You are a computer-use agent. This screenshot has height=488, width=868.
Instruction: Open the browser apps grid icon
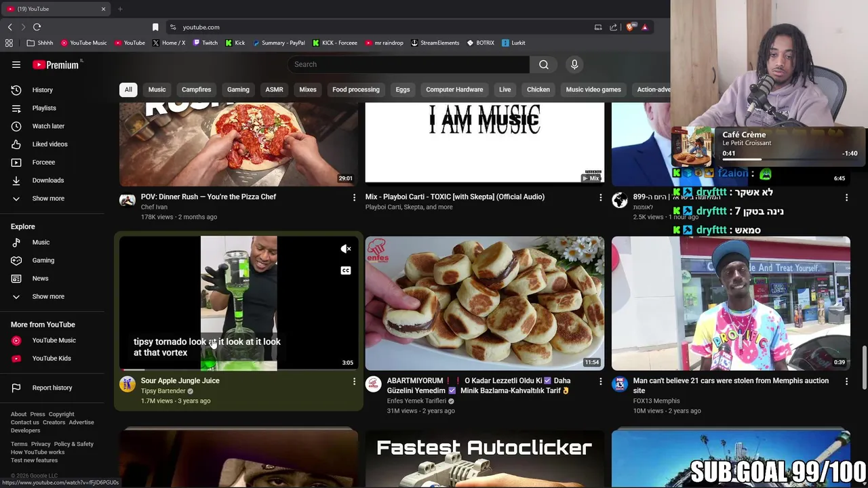[x=9, y=43]
